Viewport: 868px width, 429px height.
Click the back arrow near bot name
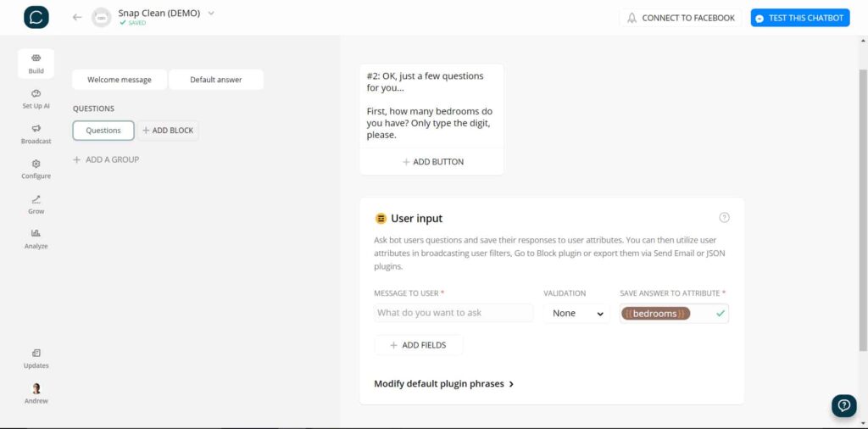77,17
